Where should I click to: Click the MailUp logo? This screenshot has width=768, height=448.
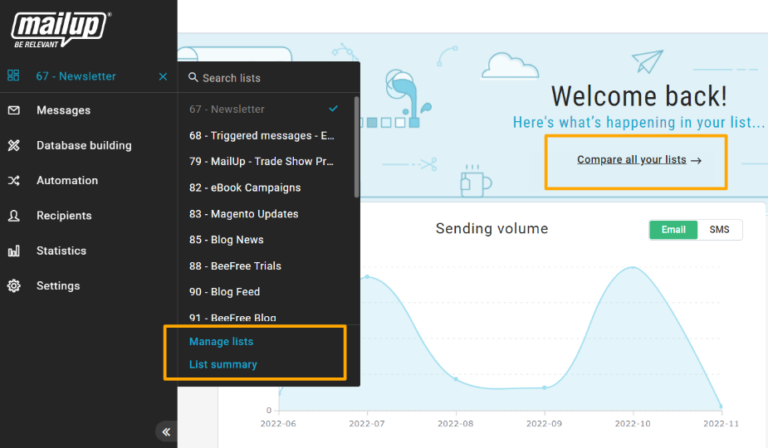point(61,30)
